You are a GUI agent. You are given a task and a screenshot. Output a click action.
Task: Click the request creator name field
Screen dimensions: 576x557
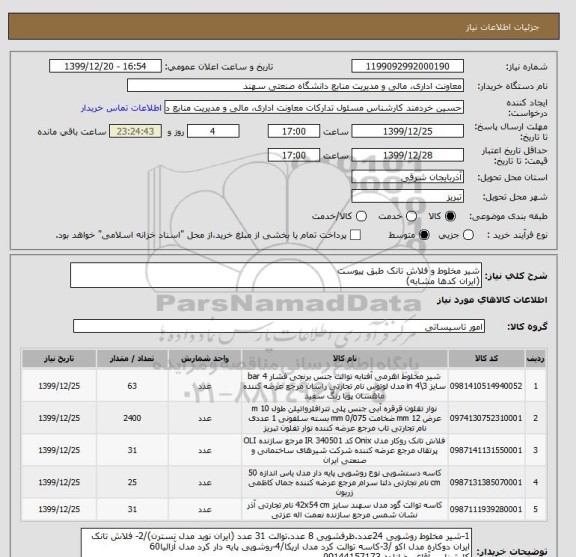(x=314, y=108)
